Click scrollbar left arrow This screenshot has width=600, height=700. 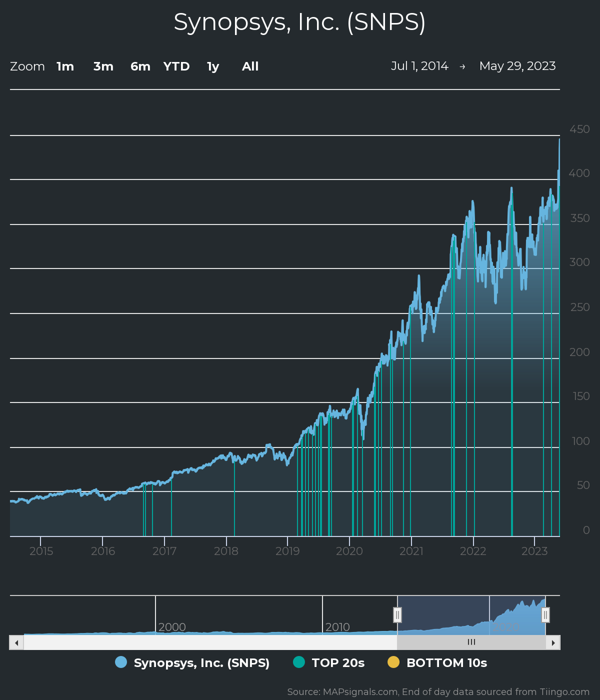16,642
